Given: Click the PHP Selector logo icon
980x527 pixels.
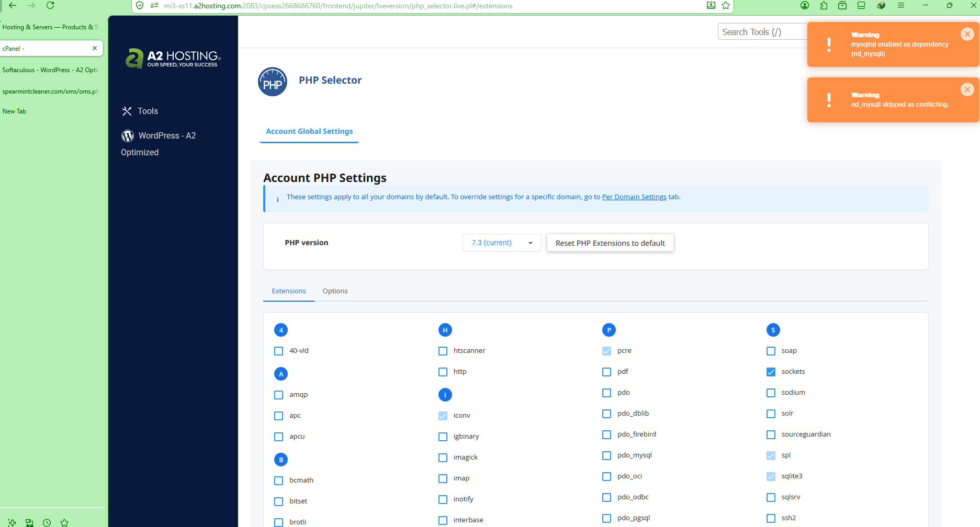Looking at the screenshot, I should (273, 82).
